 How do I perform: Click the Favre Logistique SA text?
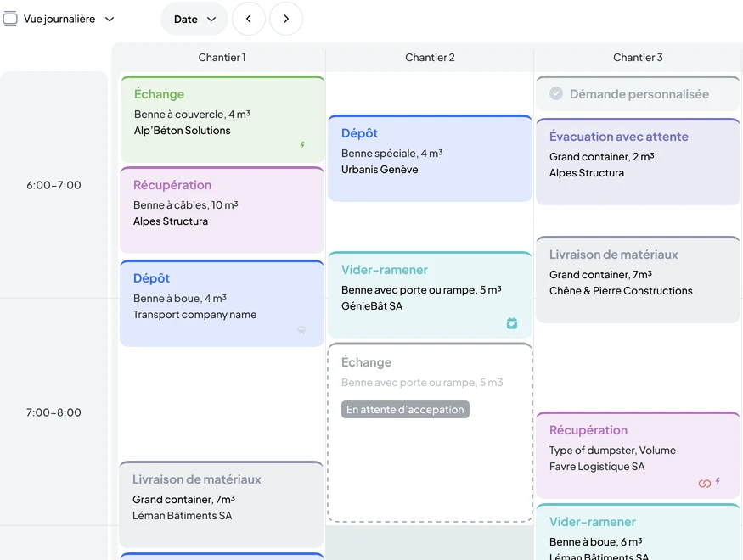click(x=597, y=467)
